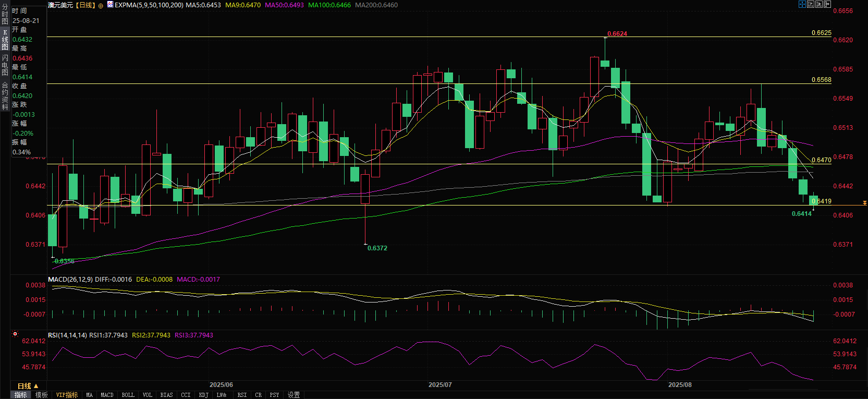Open the 日线 period dropdown
868x399 pixels.
coord(28,386)
